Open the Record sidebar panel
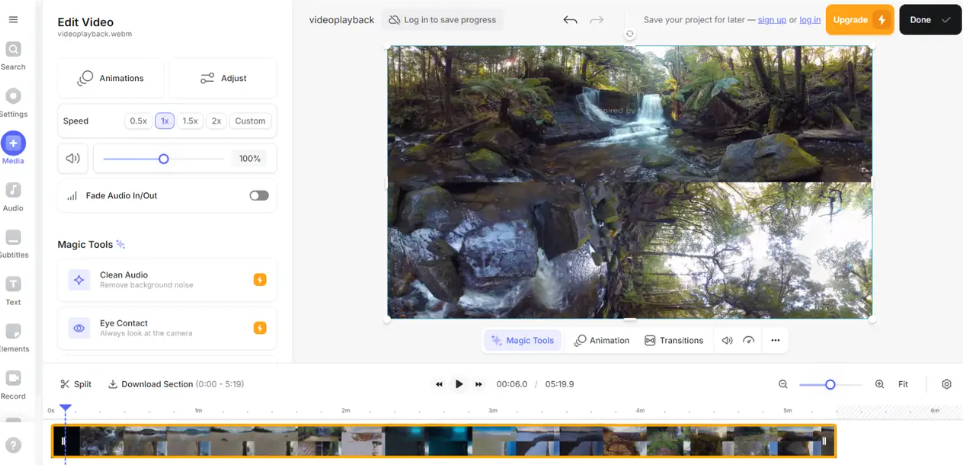The height and width of the screenshot is (466, 963). click(13, 385)
